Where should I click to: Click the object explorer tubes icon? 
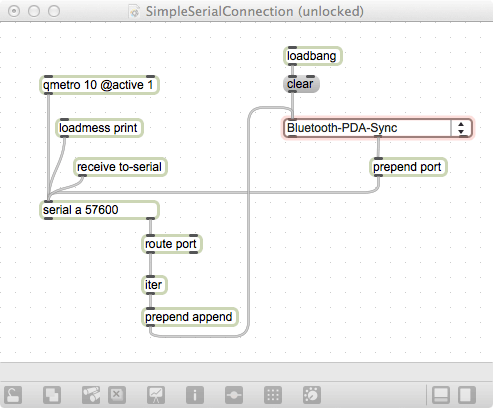[91, 395]
